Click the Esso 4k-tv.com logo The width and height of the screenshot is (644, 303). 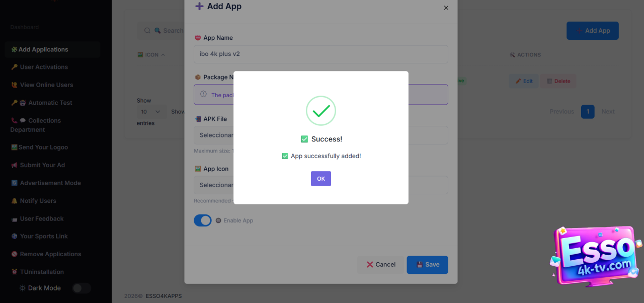pyautogui.click(x=596, y=256)
